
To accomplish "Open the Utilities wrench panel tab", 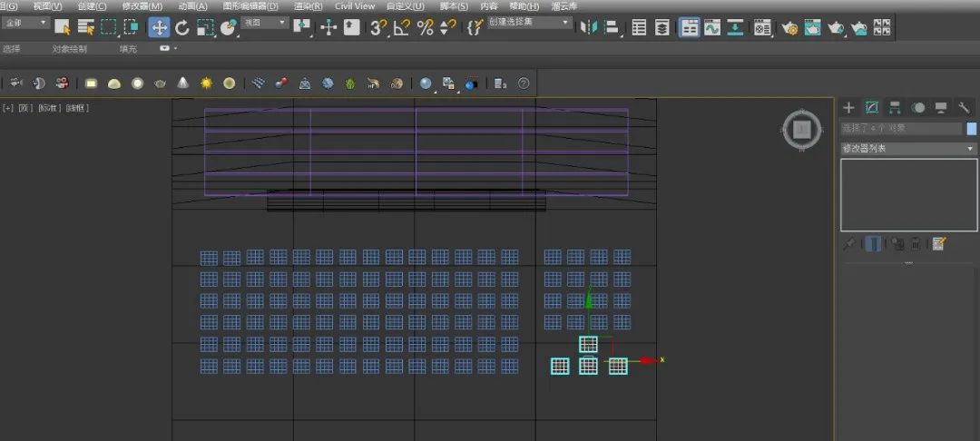I will 964,107.
